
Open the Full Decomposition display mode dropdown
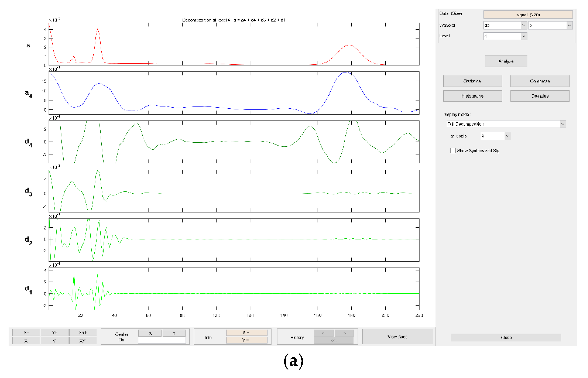point(563,124)
